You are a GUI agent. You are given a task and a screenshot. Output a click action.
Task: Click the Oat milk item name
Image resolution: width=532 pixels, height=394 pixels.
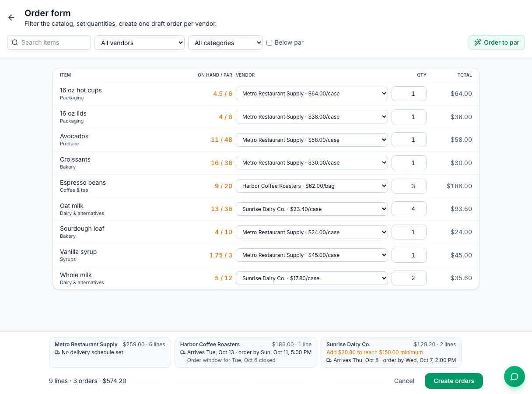[x=72, y=206]
